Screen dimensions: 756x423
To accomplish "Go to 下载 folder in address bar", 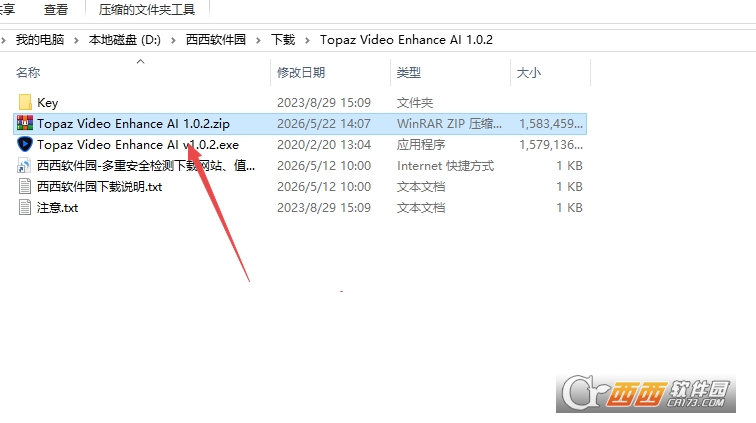I will 283,40.
